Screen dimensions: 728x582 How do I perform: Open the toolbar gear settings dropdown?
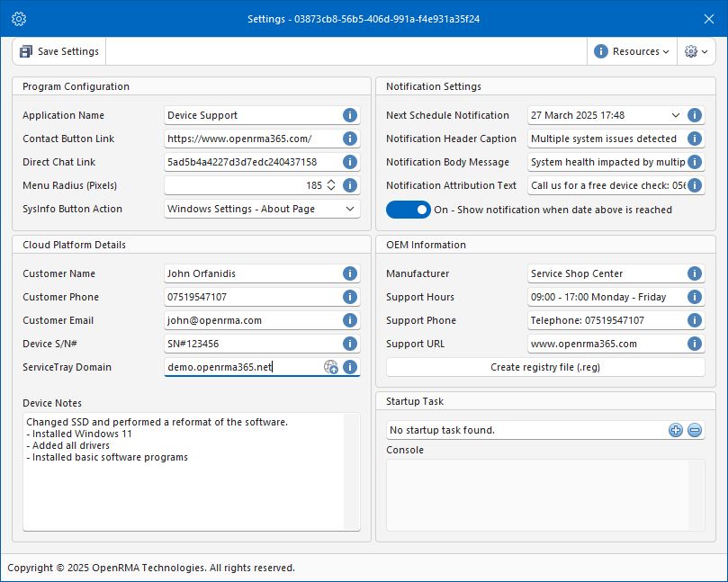coord(696,51)
